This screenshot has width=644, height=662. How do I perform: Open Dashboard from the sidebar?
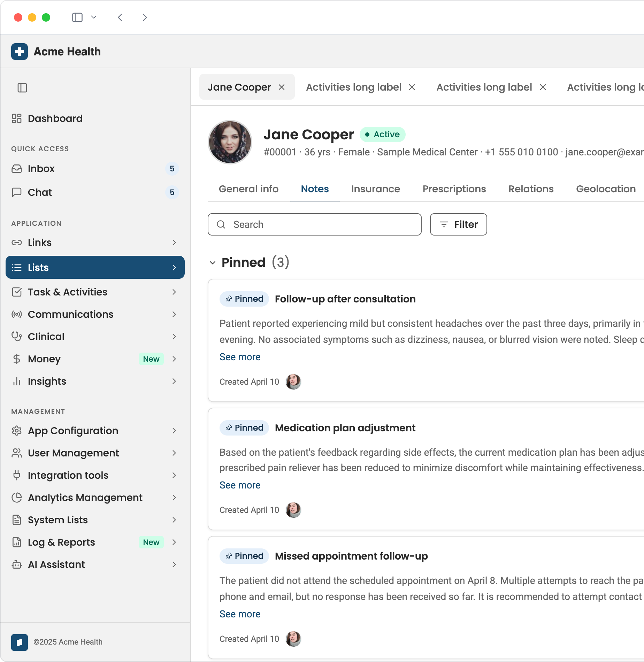[x=95, y=118]
